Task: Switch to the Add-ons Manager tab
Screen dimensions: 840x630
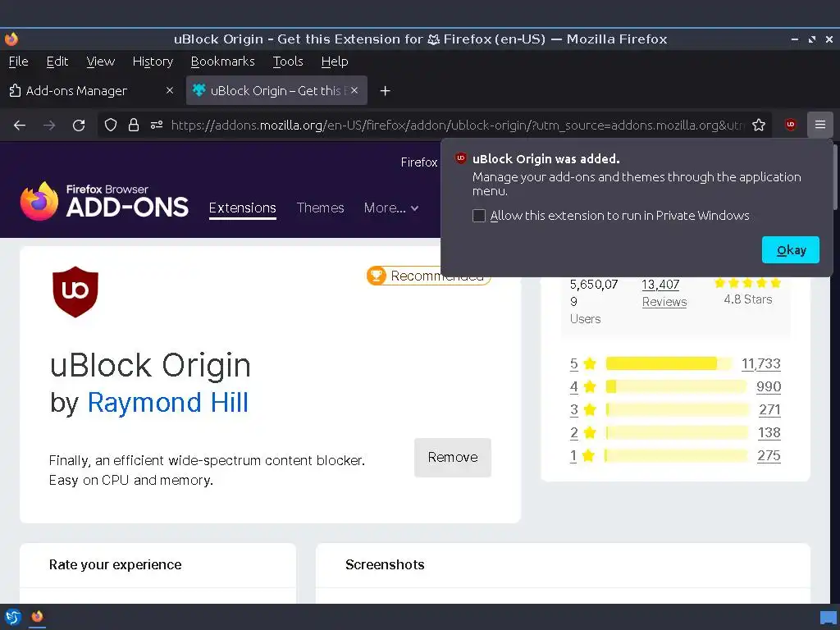Action: [91, 90]
